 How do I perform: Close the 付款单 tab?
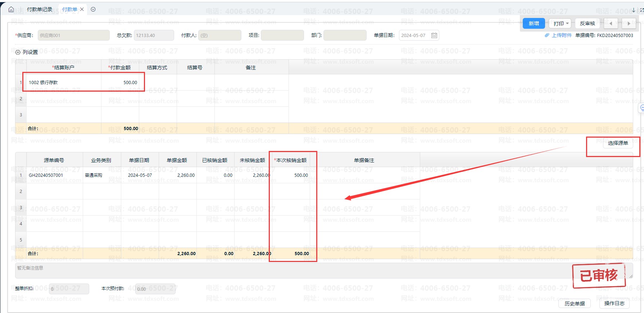coord(82,9)
